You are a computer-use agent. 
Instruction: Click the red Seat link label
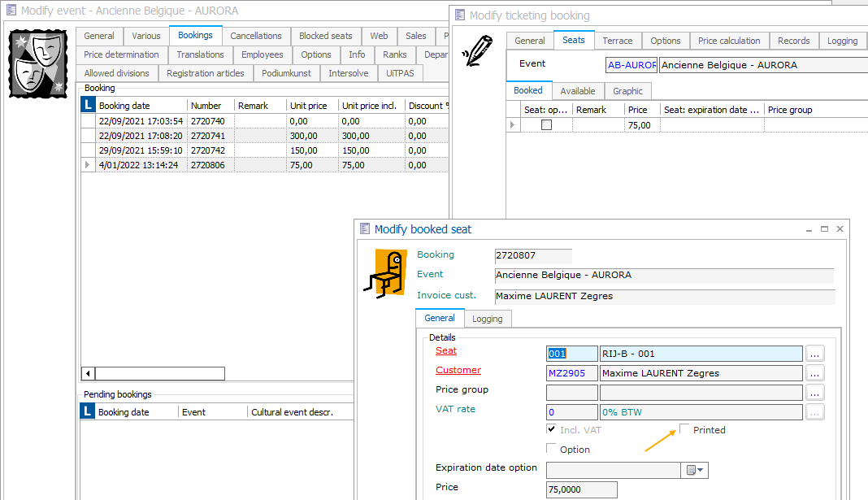446,351
